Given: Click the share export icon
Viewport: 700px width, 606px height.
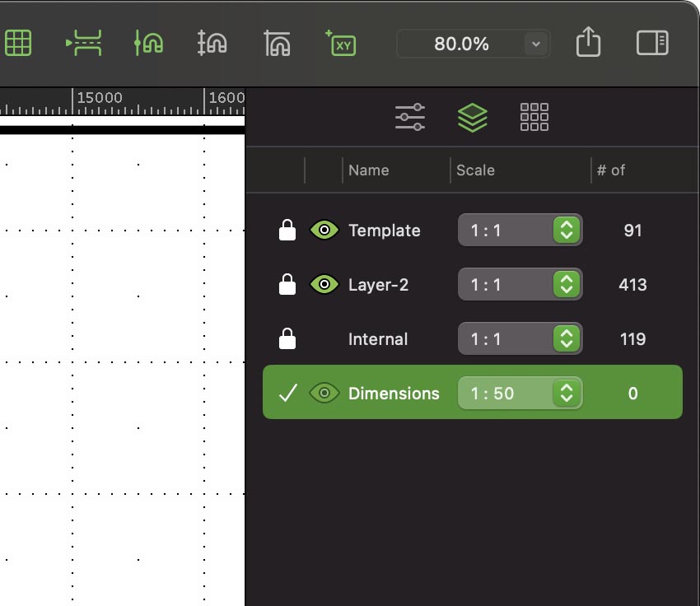Looking at the screenshot, I should pos(588,42).
